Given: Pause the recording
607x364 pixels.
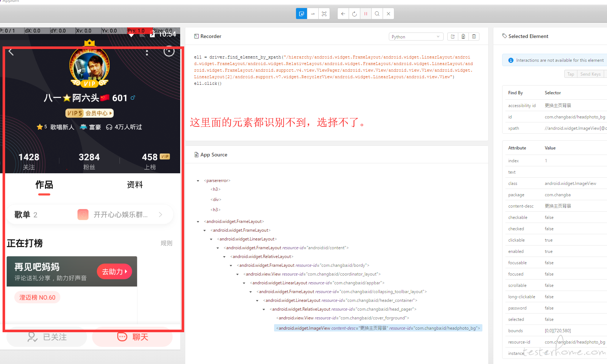Looking at the screenshot, I should tap(365, 14).
